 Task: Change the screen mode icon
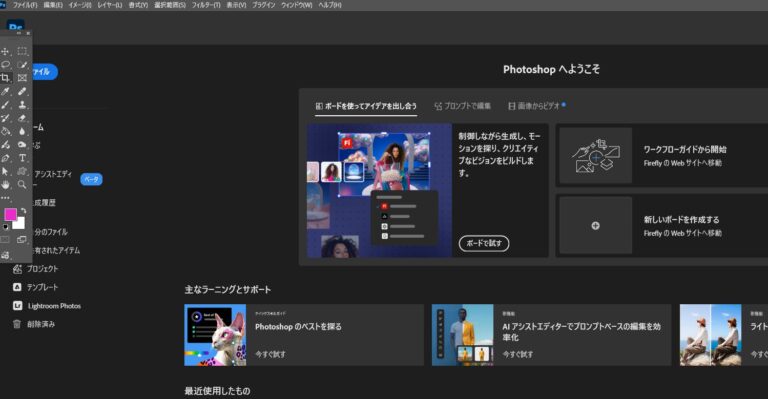pyautogui.click(x=22, y=239)
